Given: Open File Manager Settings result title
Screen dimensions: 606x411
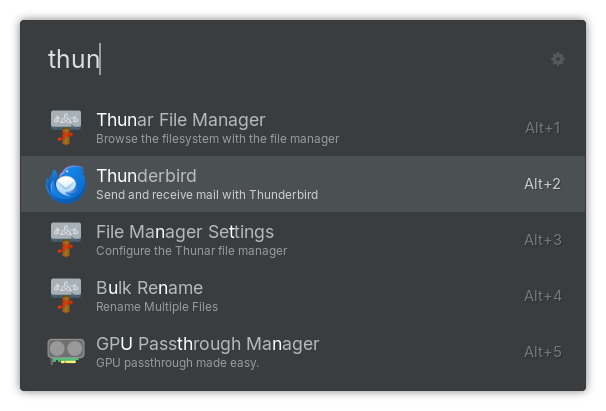Looking at the screenshot, I should pos(184,232).
